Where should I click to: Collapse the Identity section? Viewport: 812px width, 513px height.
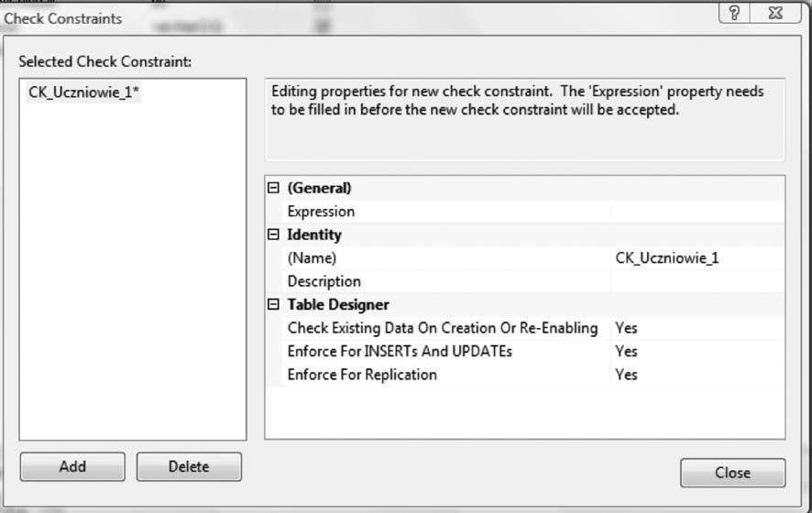coord(273,235)
